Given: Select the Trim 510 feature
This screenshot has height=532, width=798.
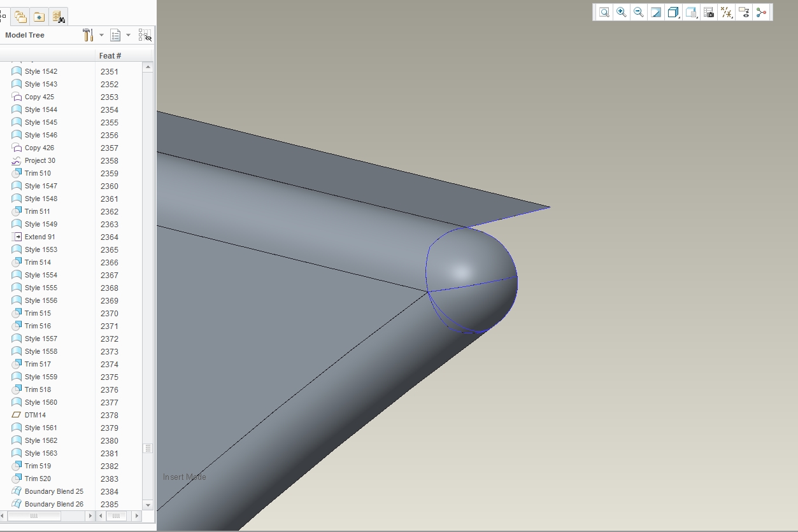Looking at the screenshot, I should pos(38,173).
